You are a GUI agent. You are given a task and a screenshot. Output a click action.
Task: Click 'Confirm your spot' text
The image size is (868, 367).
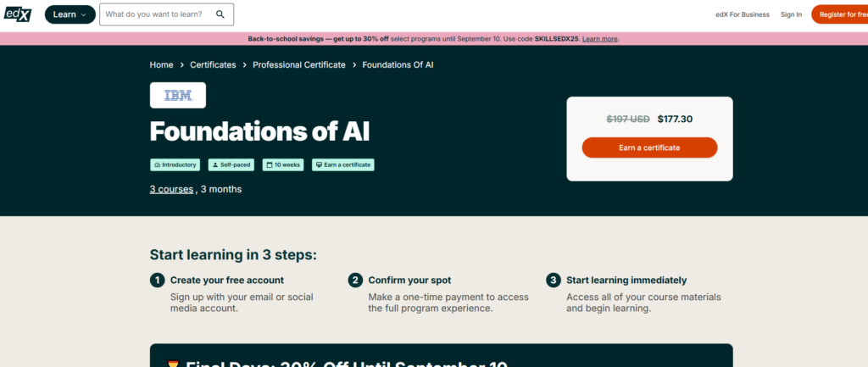coord(409,280)
